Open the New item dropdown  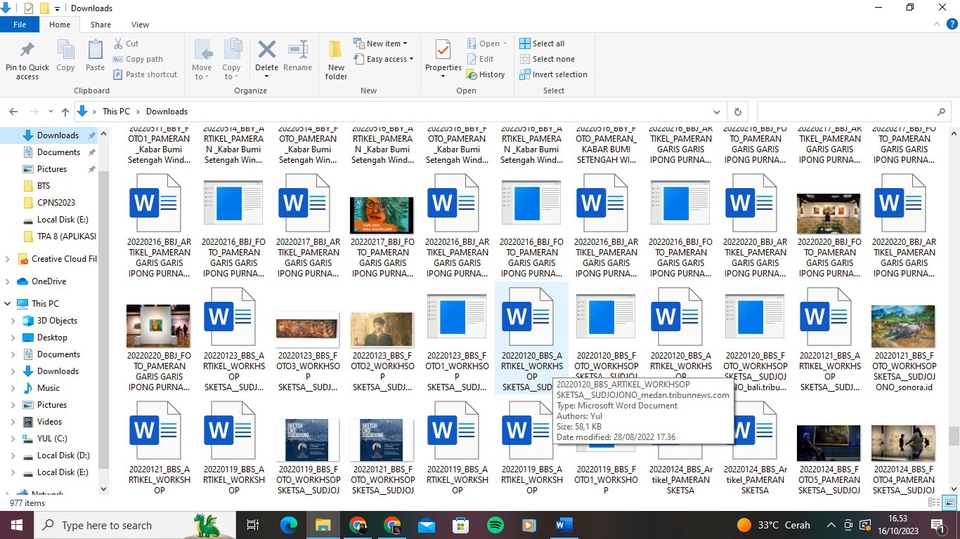click(382, 44)
